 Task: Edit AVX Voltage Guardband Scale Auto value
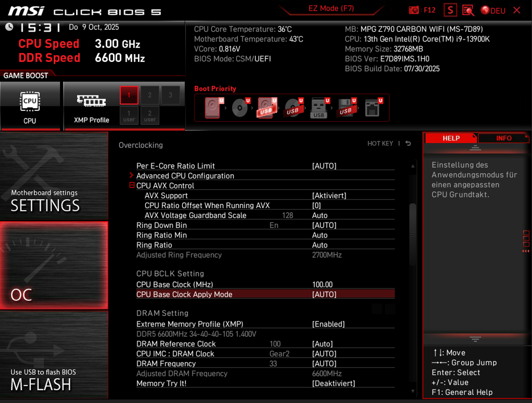tap(320, 215)
